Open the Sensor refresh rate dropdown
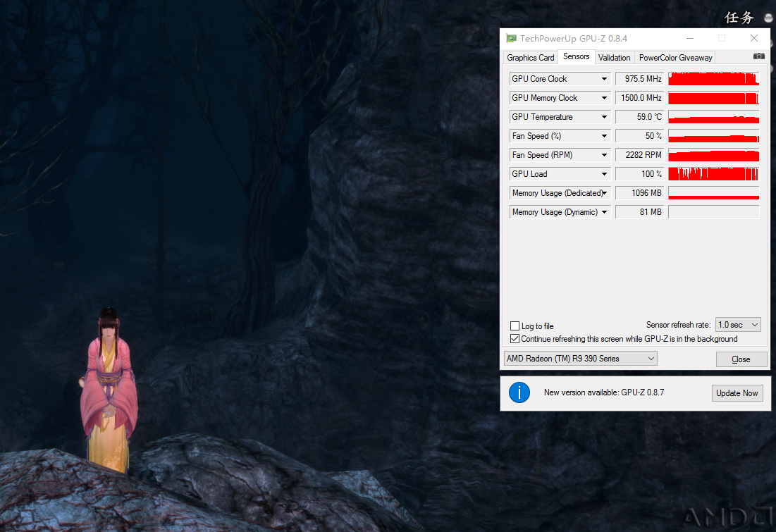Image resolution: width=776 pixels, height=532 pixels. click(x=738, y=325)
